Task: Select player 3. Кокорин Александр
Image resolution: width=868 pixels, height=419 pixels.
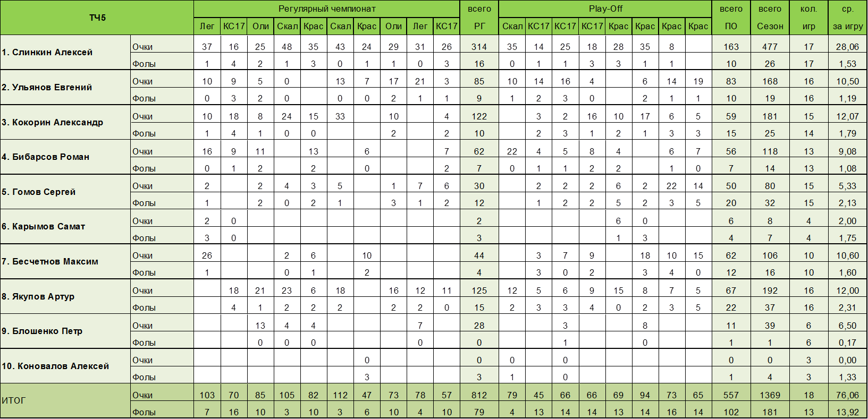Action: (x=65, y=122)
